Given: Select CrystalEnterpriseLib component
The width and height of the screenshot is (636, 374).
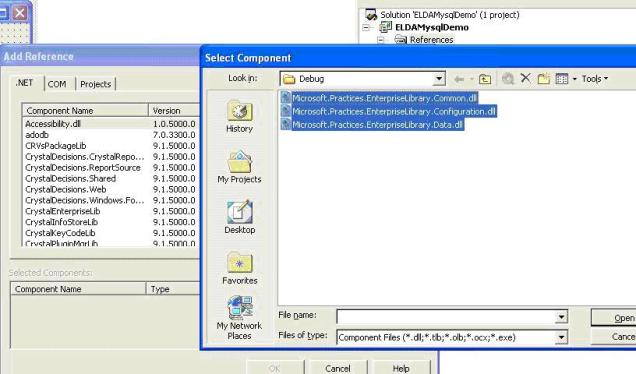Looking at the screenshot, I should (62, 211).
